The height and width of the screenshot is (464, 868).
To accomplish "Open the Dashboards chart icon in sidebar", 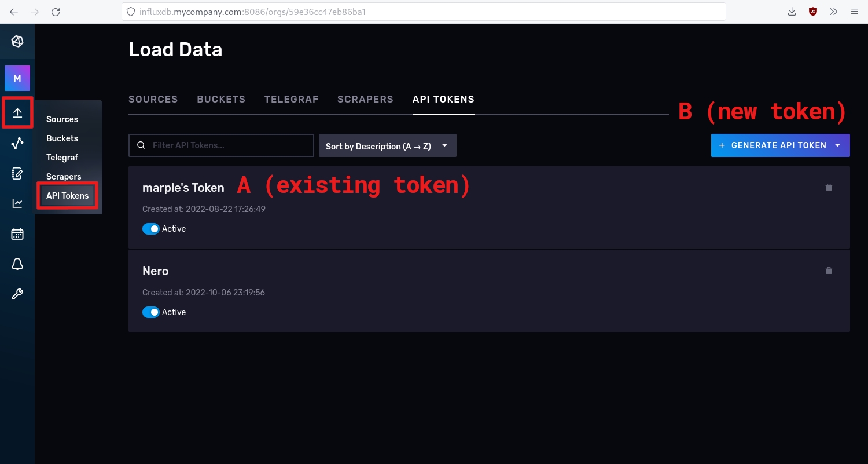I will tap(17, 203).
